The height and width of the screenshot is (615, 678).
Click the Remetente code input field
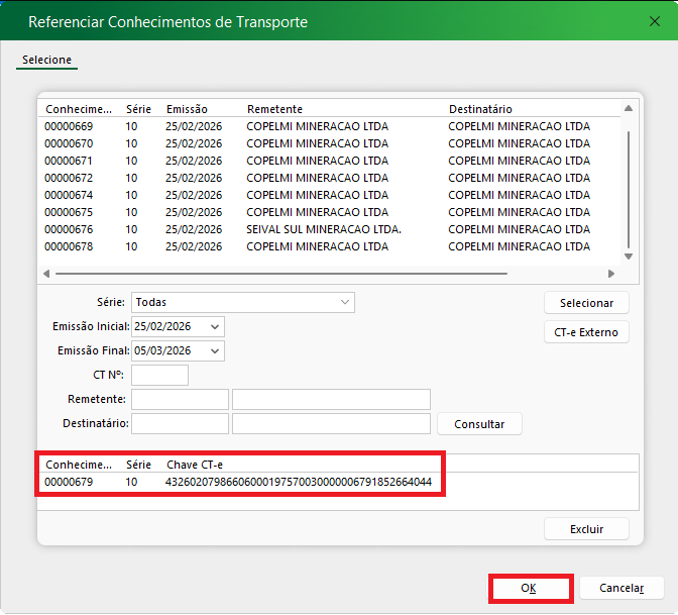point(179,399)
